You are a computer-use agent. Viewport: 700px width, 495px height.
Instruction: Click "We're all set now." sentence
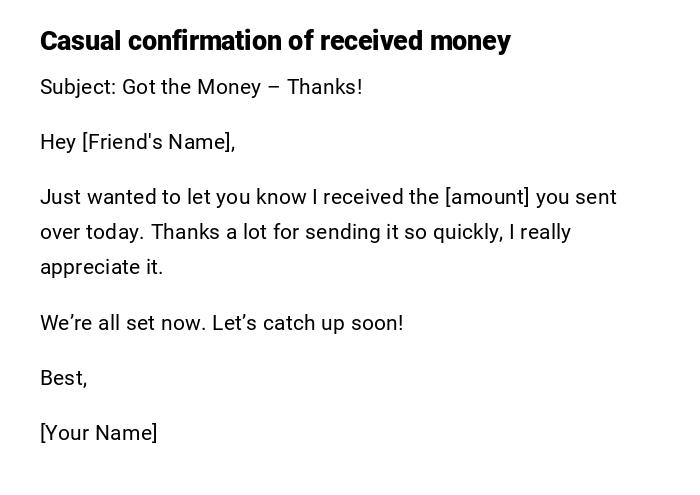point(123,323)
